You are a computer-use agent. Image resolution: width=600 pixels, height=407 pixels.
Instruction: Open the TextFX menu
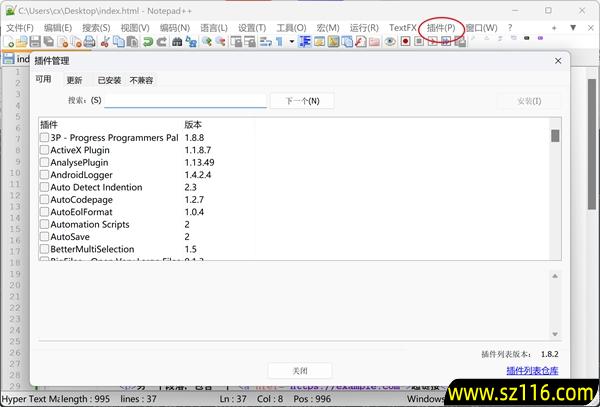tap(403, 28)
